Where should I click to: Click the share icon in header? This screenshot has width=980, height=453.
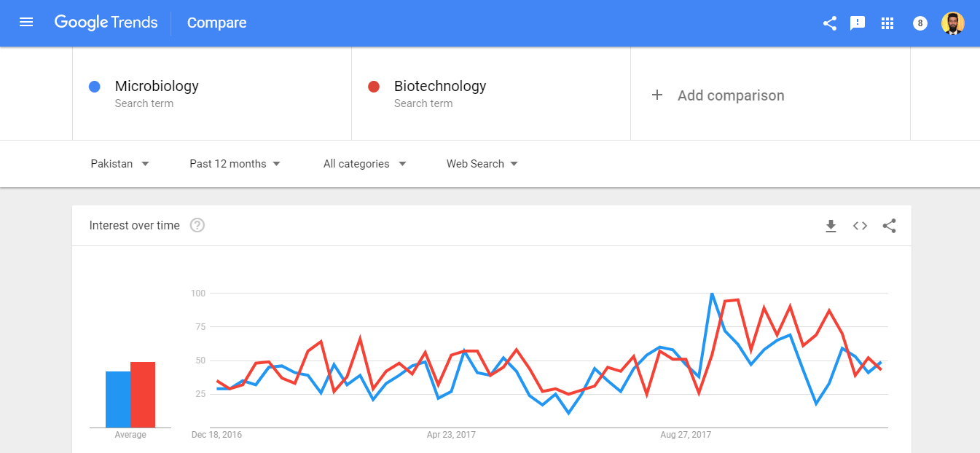coord(829,23)
